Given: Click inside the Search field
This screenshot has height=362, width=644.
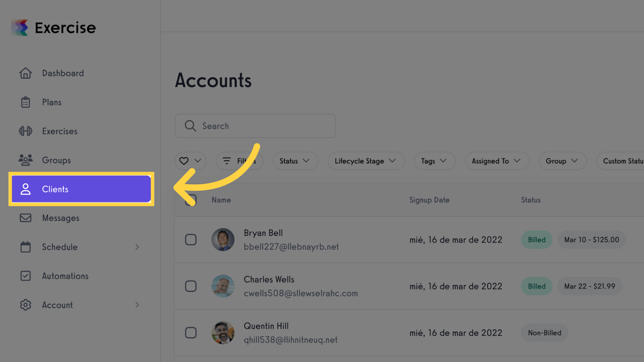Looking at the screenshot, I should coord(255,126).
